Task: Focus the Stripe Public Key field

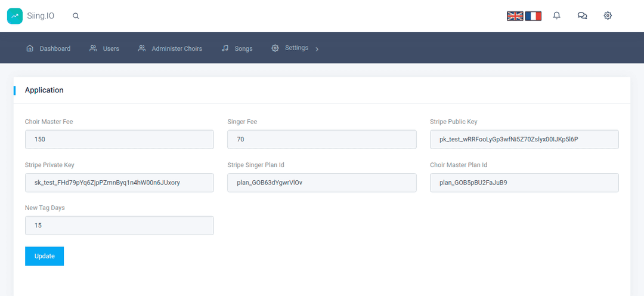Action: pos(524,140)
